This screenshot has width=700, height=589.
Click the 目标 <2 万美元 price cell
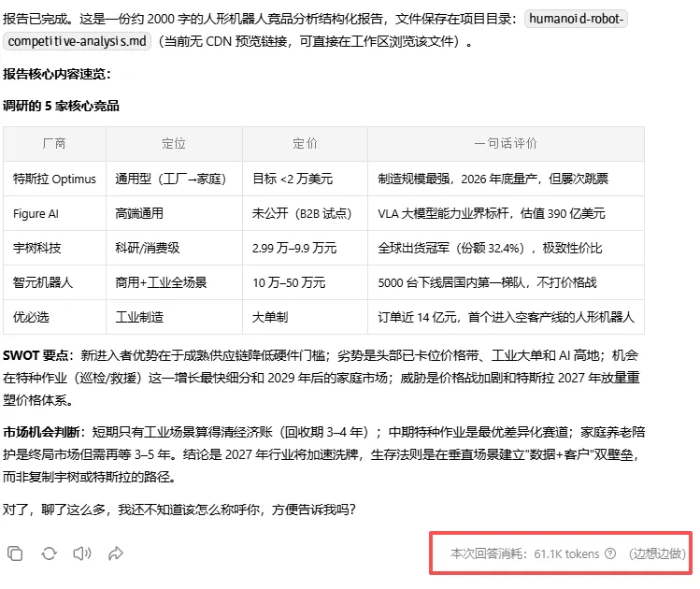(305, 179)
